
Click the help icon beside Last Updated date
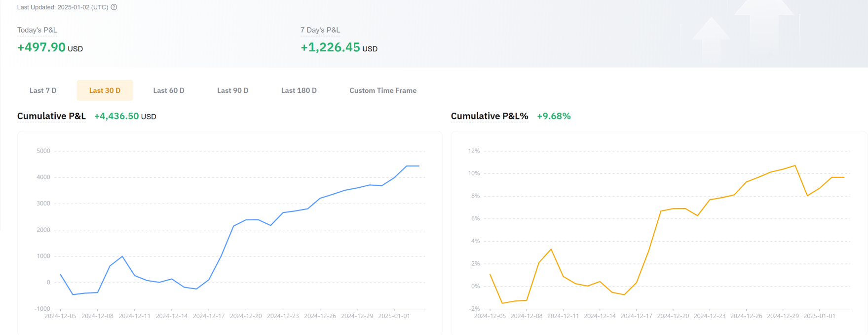[114, 7]
